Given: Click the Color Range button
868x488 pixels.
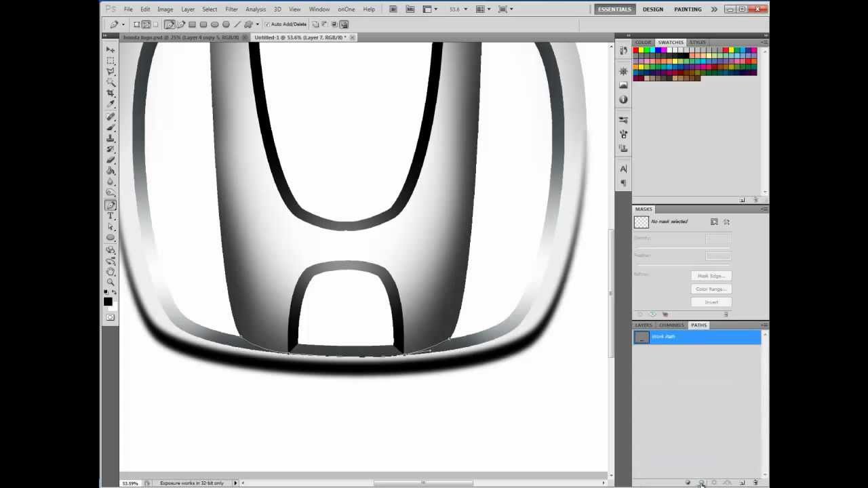Looking at the screenshot, I should point(711,289).
